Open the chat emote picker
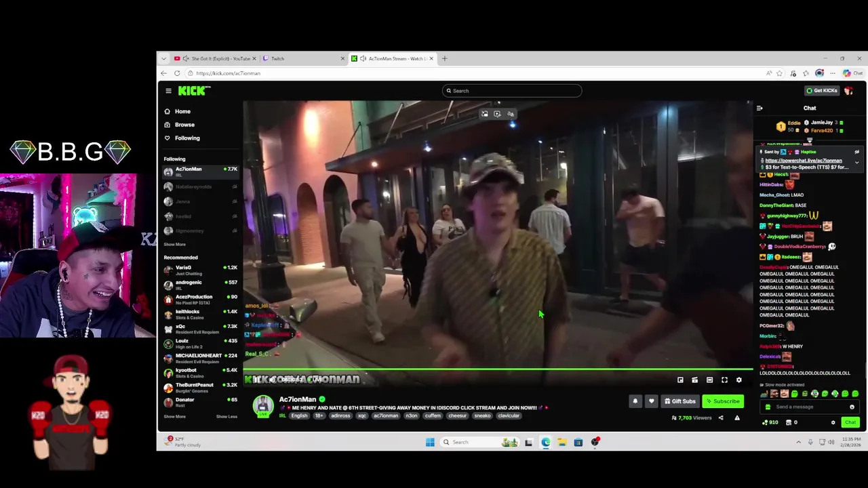 pyautogui.click(x=852, y=407)
